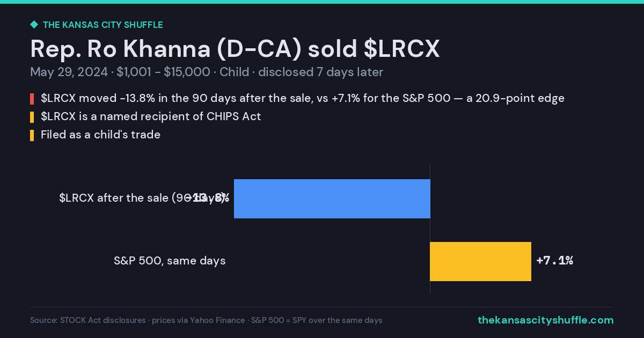Click the trade date and amount subtitle

click(207, 72)
